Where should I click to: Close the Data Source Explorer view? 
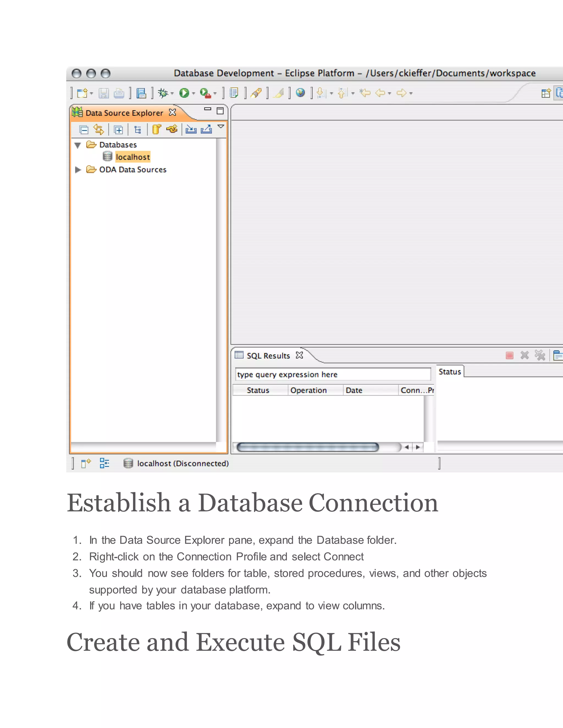[172, 112]
